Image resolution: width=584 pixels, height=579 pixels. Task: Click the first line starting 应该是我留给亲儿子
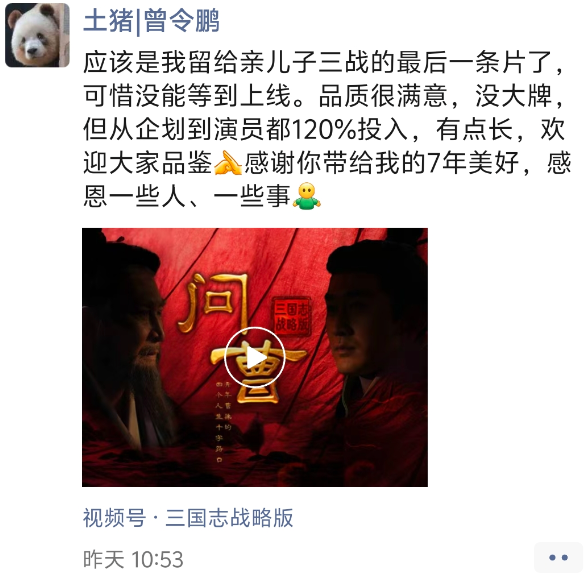coord(323,63)
